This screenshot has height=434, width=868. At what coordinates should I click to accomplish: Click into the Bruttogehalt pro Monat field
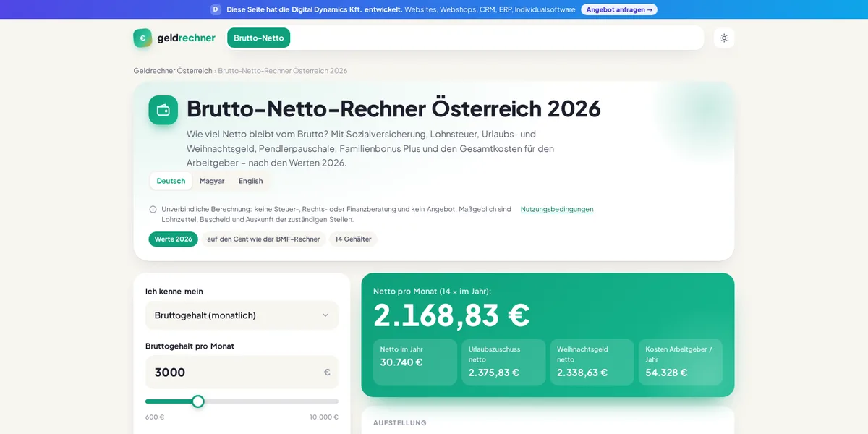point(242,372)
